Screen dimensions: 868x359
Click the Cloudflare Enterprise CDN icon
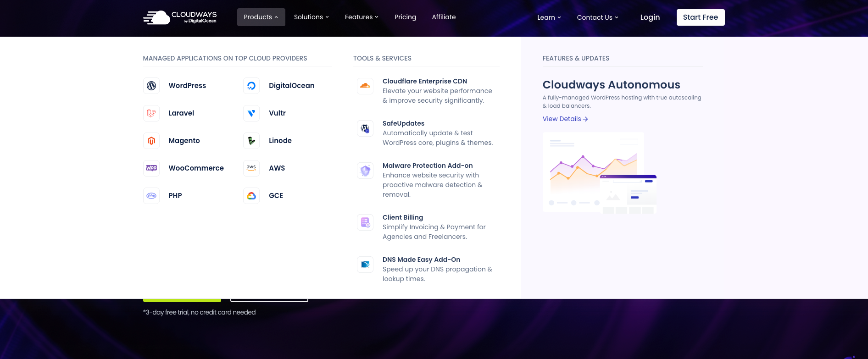(x=365, y=86)
